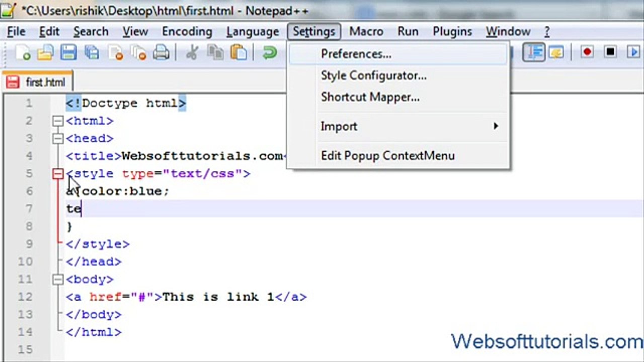The image size is (644, 362).
Task: Open the Plugins menu
Action: pyautogui.click(x=452, y=32)
